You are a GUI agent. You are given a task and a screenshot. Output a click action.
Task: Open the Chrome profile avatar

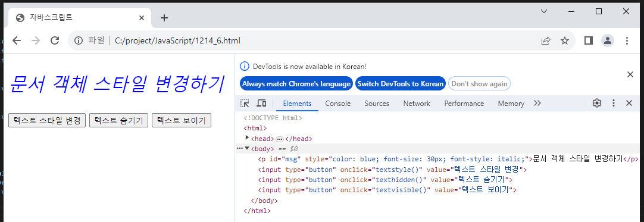(x=608, y=40)
